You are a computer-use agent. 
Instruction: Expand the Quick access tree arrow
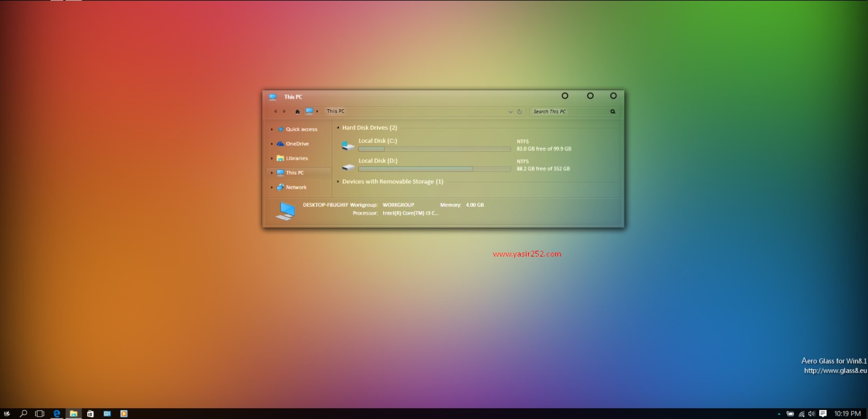[272, 130]
